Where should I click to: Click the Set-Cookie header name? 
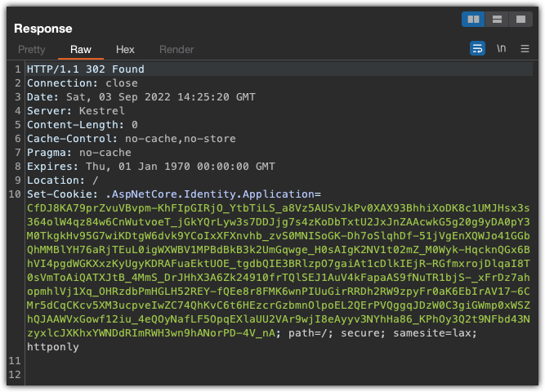coord(63,194)
